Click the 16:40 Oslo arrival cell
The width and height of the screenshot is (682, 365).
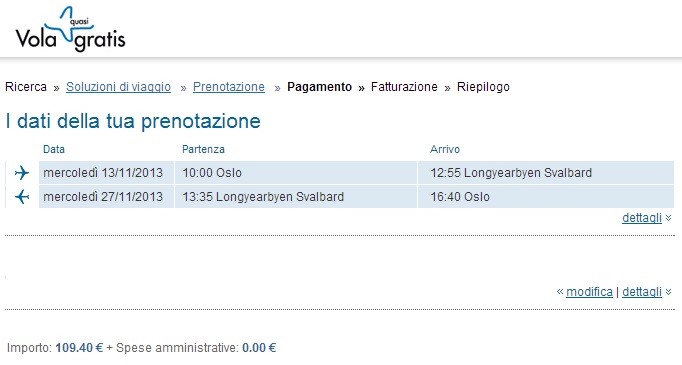[546, 197]
